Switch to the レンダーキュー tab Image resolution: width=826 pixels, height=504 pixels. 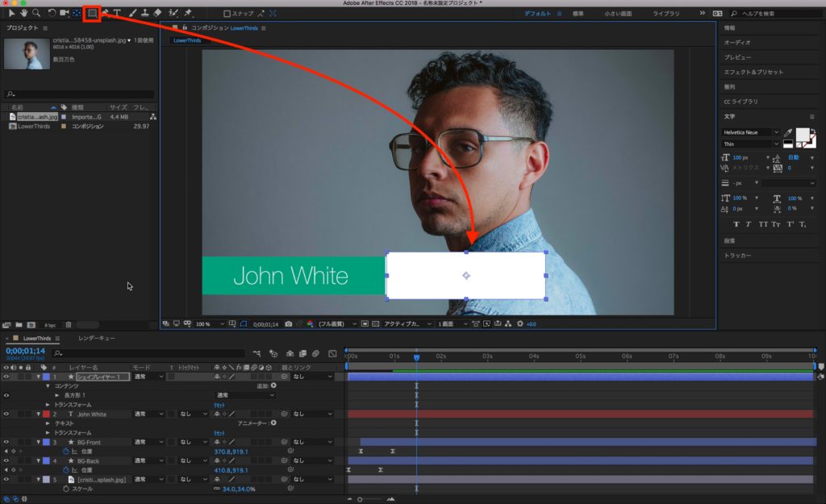click(x=96, y=339)
